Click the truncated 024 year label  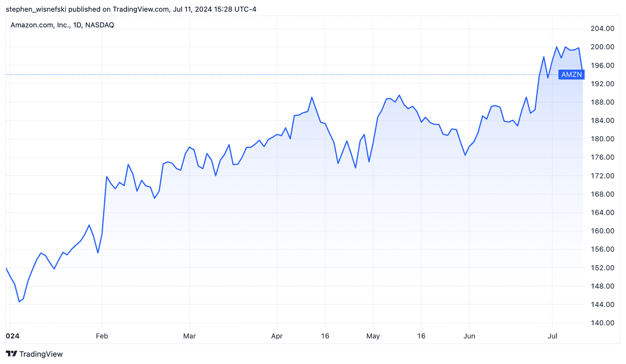13,336
